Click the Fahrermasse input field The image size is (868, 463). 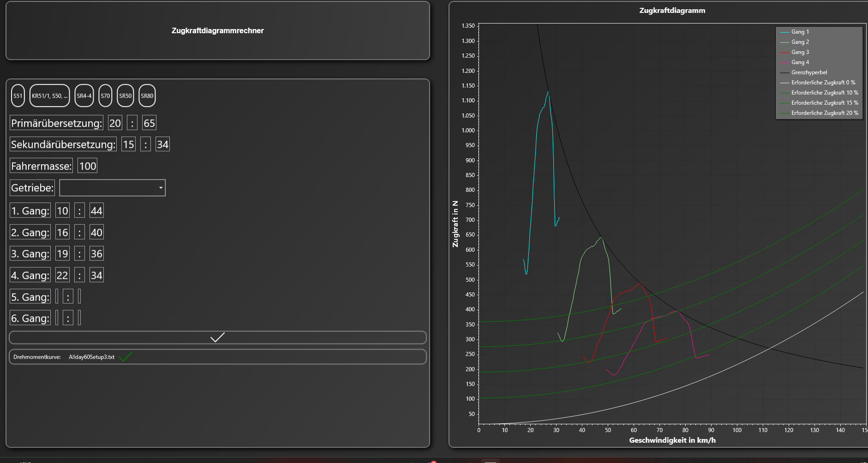[87, 166]
